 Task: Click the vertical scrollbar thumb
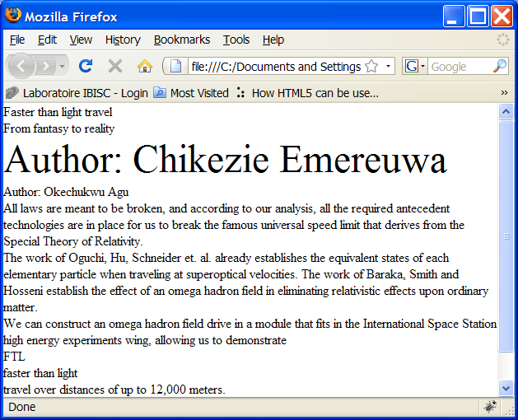click(506, 236)
